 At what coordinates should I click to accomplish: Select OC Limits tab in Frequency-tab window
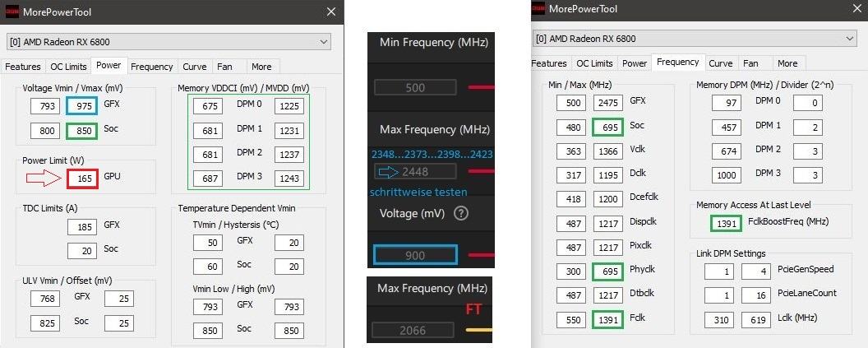(x=594, y=63)
